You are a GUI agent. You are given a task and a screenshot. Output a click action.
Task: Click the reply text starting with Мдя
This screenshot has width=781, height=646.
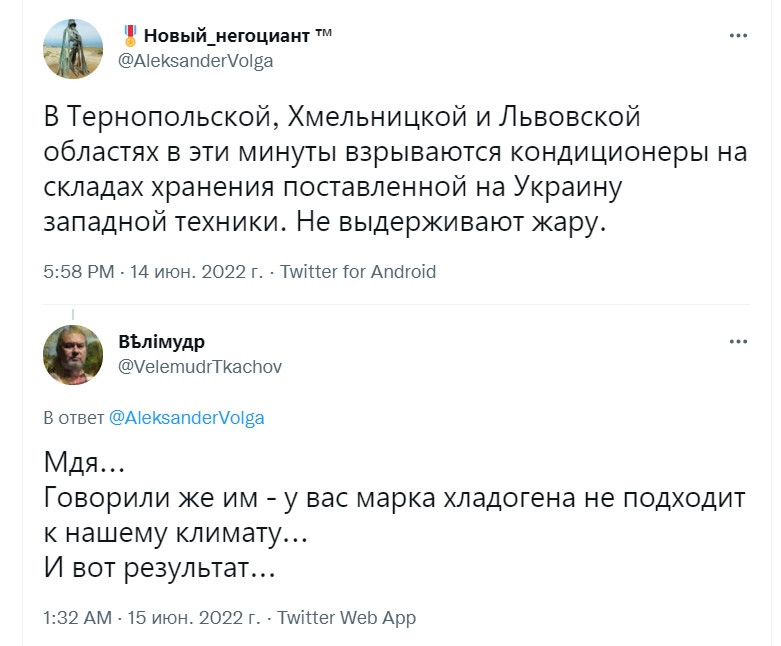394,516
